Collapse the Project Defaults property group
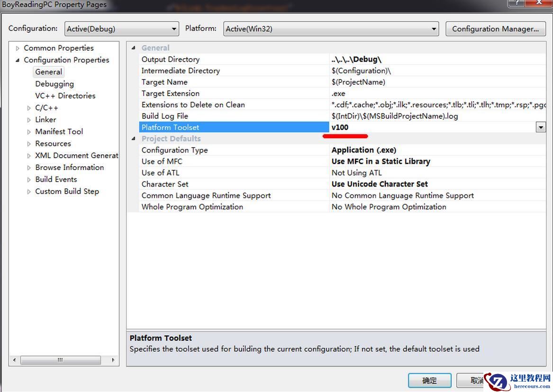 133,139
